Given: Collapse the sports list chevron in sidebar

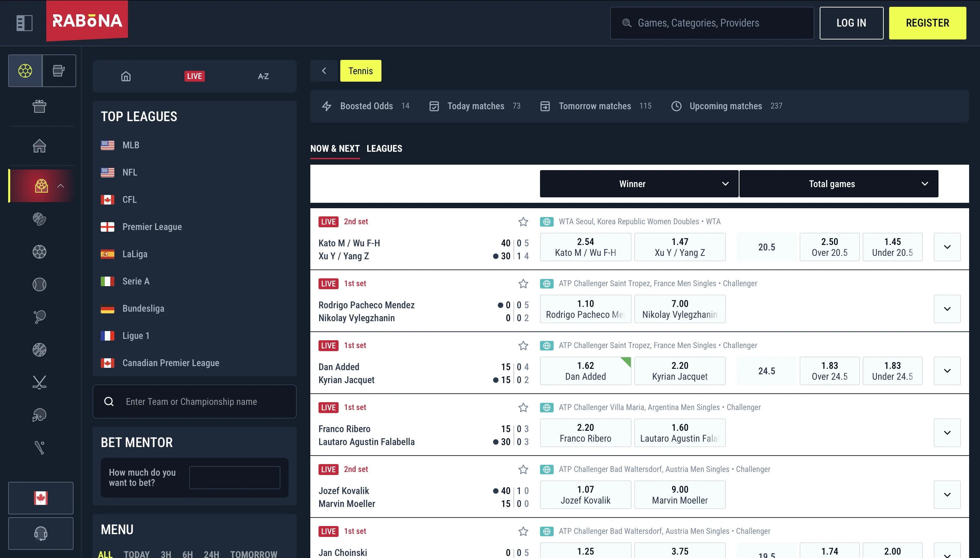Looking at the screenshot, I should (x=61, y=186).
